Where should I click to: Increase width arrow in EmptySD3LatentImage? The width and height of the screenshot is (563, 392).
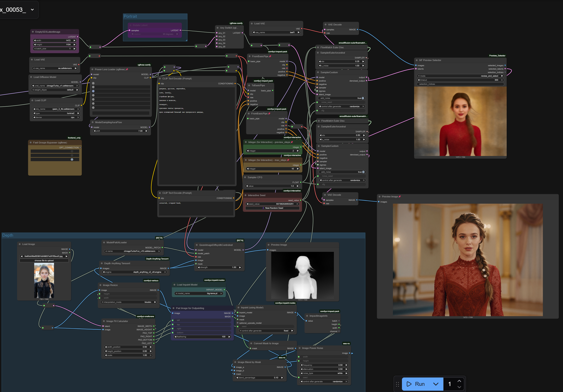pos(74,41)
